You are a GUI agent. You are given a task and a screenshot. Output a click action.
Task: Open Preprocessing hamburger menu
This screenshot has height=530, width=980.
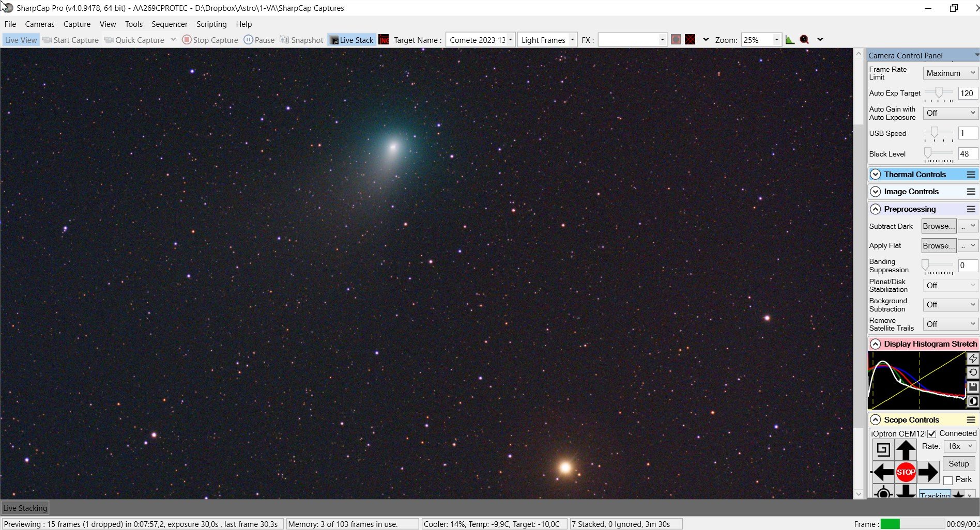click(x=971, y=209)
